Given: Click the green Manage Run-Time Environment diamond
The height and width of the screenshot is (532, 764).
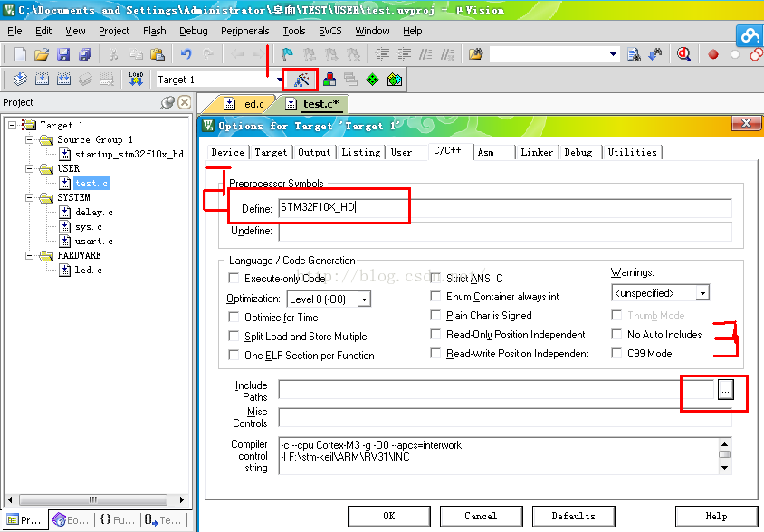Looking at the screenshot, I should click(373, 79).
